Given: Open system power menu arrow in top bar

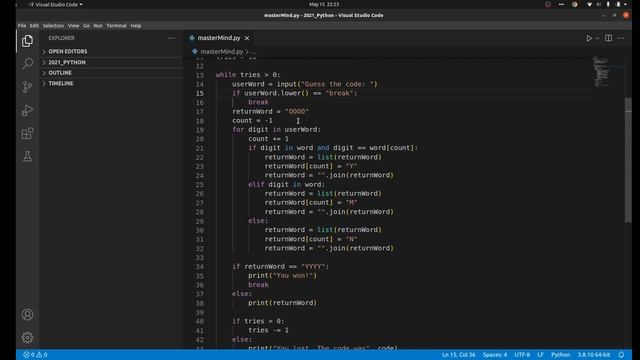Looking at the screenshot, I should pyautogui.click(x=625, y=4).
